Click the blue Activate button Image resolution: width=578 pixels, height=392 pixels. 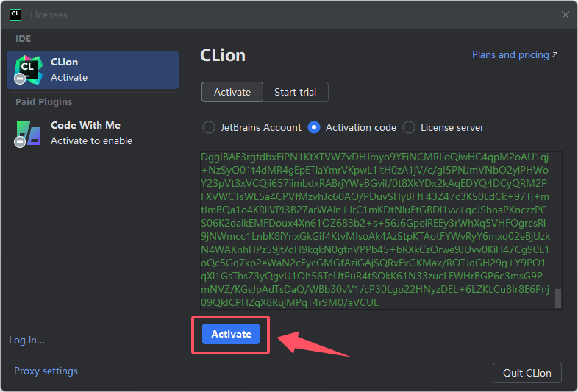pos(231,334)
